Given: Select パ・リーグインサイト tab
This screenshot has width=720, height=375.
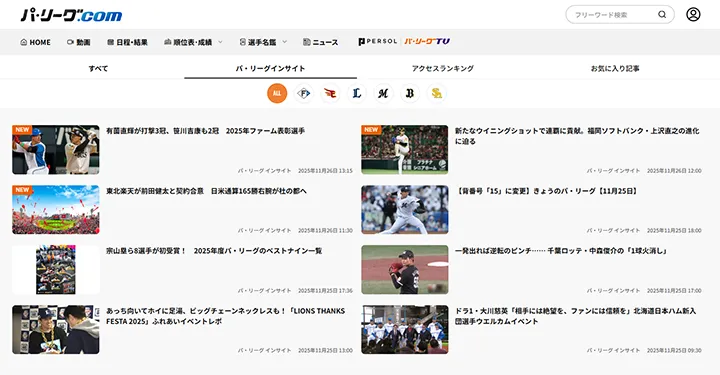Looking at the screenshot, I should [x=270, y=68].
